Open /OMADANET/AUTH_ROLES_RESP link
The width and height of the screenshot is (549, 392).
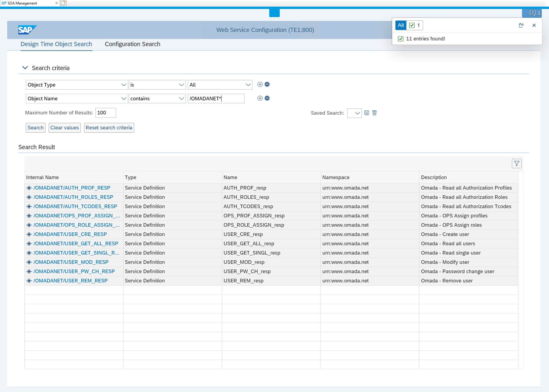coord(73,197)
